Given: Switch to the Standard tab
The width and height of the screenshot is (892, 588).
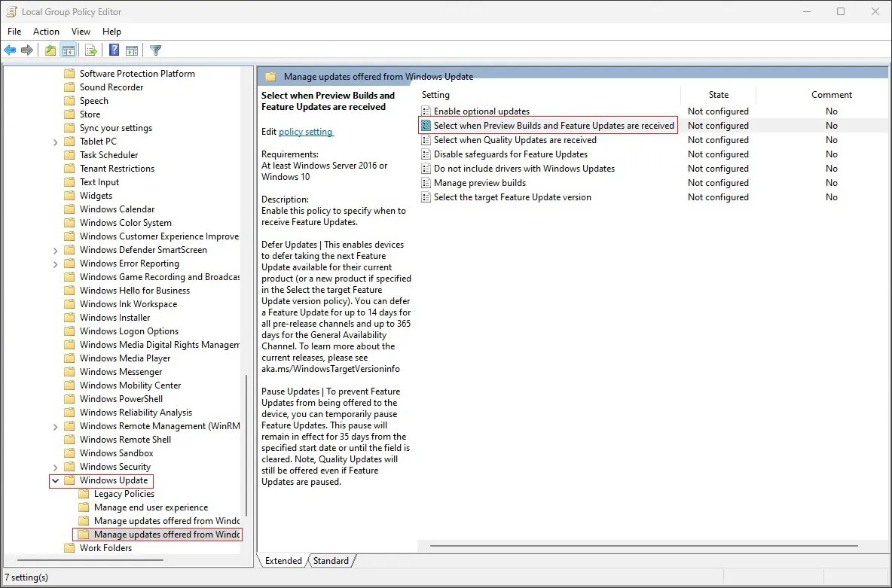Looking at the screenshot, I should [331, 561].
